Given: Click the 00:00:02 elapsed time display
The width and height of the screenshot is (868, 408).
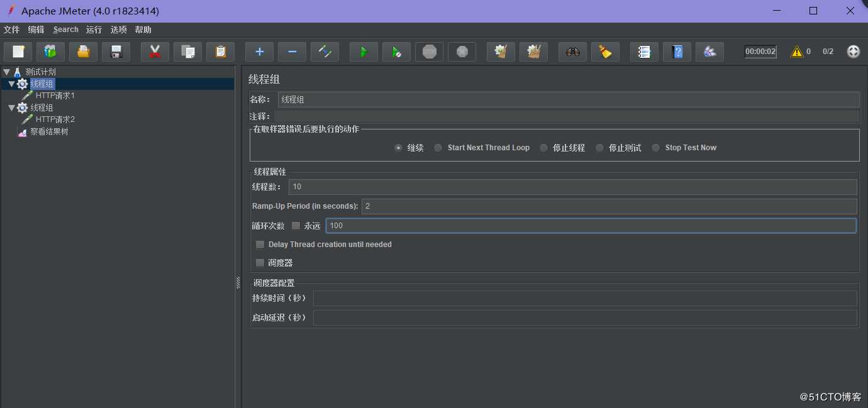Looking at the screenshot, I should 760,52.
